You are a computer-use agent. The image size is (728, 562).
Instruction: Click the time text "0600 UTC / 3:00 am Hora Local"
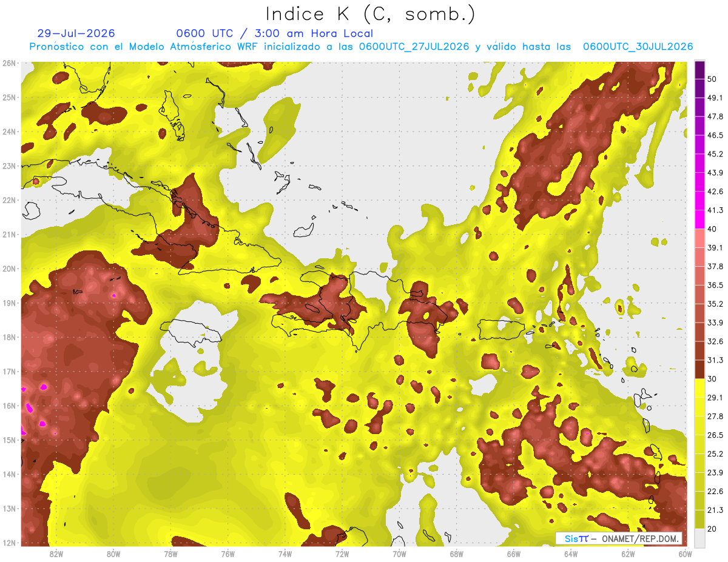click(x=275, y=33)
